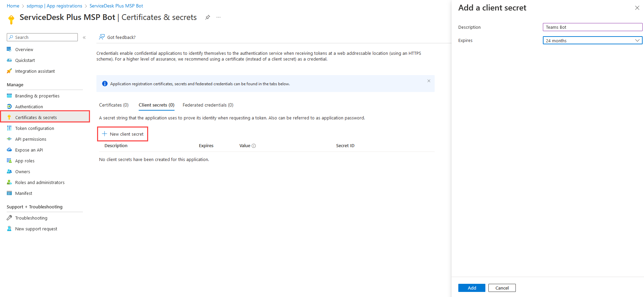644x297 pixels.
Task: Open the Expose an API cloud icon
Action: click(9, 150)
